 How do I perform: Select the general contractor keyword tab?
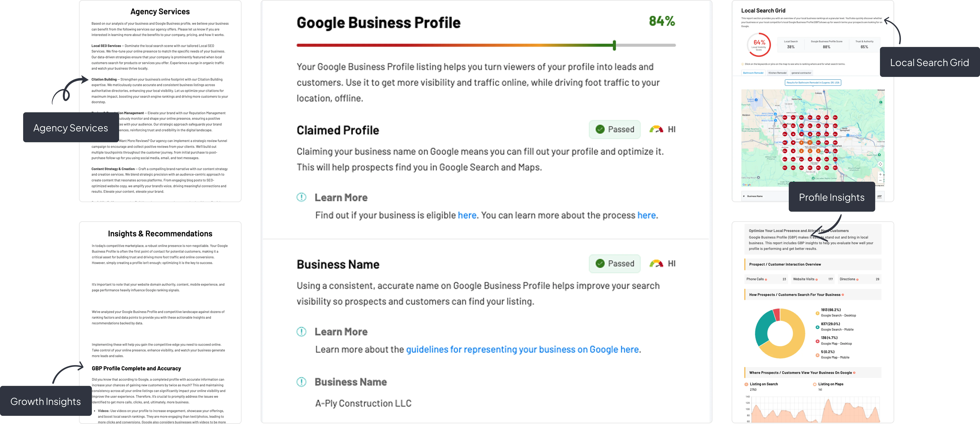pyautogui.click(x=801, y=73)
